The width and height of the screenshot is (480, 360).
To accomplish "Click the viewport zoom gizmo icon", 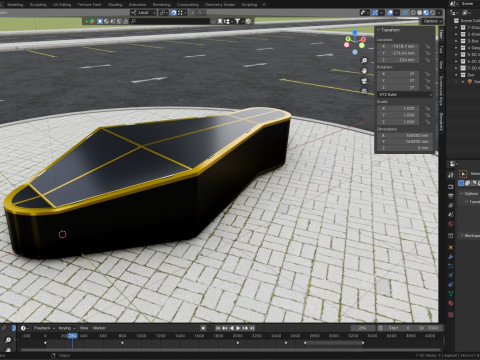I will [x=364, y=60].
